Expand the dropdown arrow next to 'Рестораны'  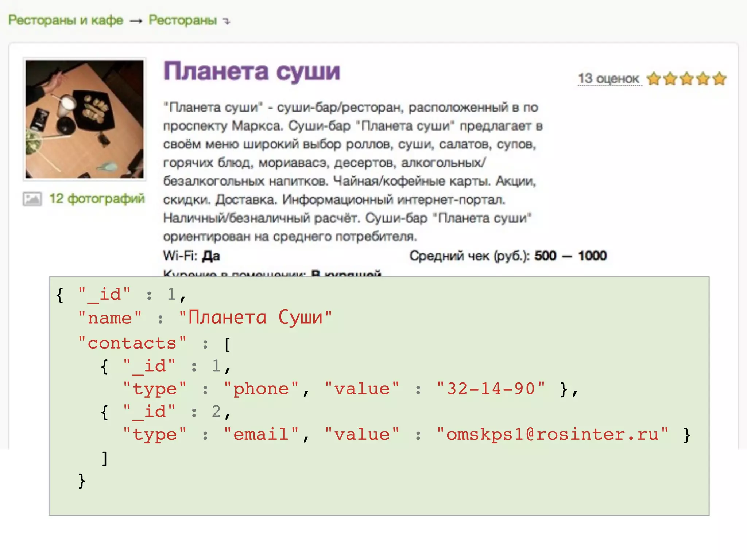point(227,22)
